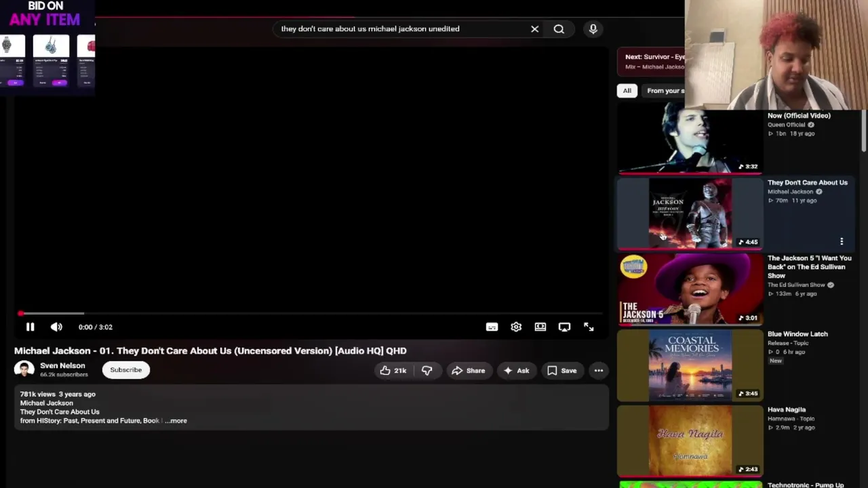
Task: Start voice search with microphone icon
Action: tap(593, 29)
